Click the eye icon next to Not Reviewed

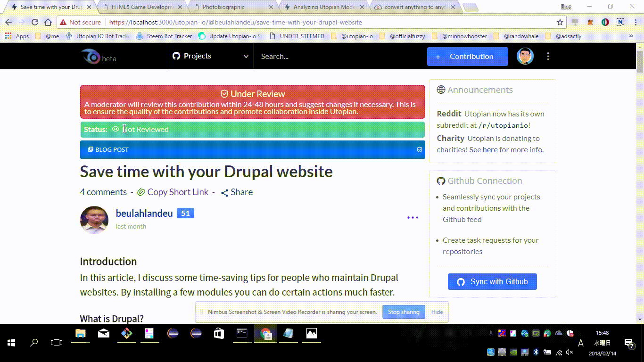[116, 129]
